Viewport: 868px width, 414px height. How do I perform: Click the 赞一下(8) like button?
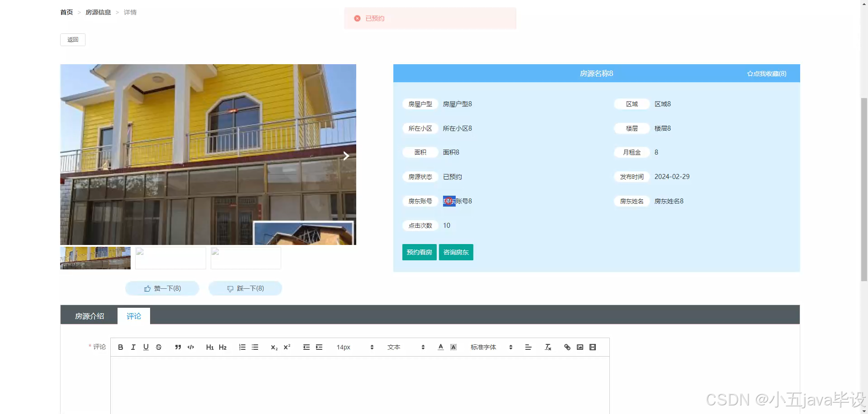(162, 288)
